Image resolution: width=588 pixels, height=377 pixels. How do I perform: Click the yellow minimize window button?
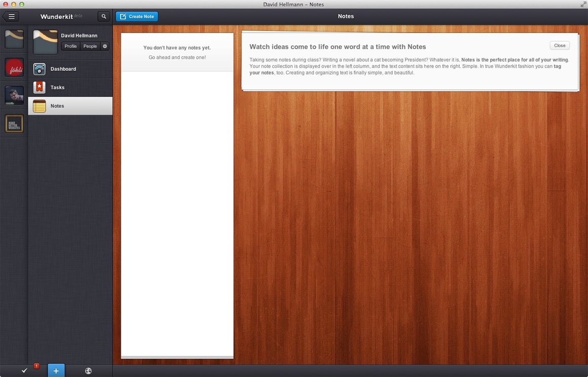coord(14,4)
